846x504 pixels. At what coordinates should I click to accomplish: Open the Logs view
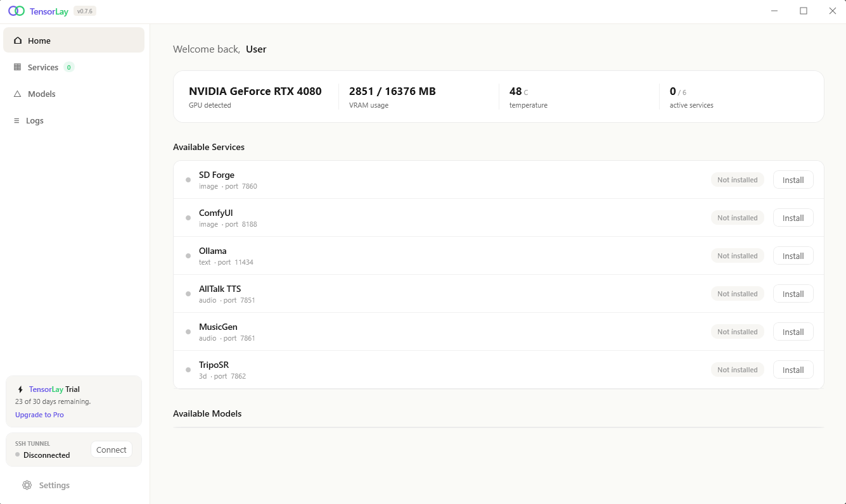pos(35,120)
